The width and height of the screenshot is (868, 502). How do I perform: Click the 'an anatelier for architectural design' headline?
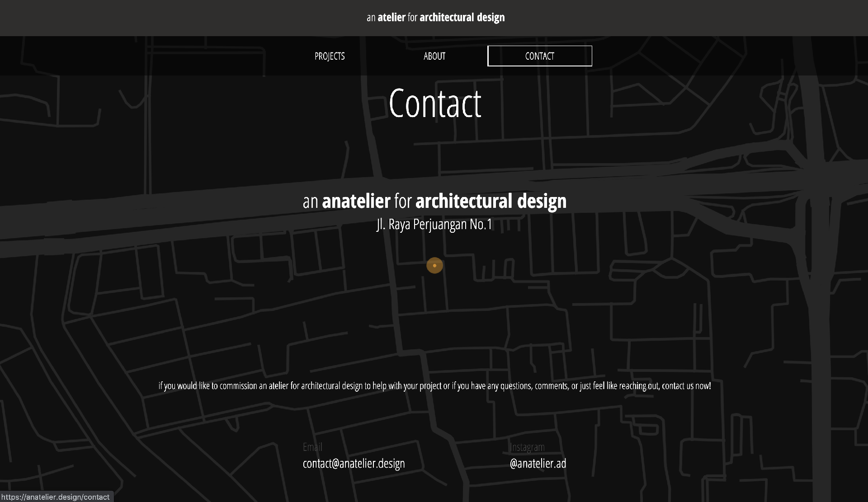click(x=434, y=201)
